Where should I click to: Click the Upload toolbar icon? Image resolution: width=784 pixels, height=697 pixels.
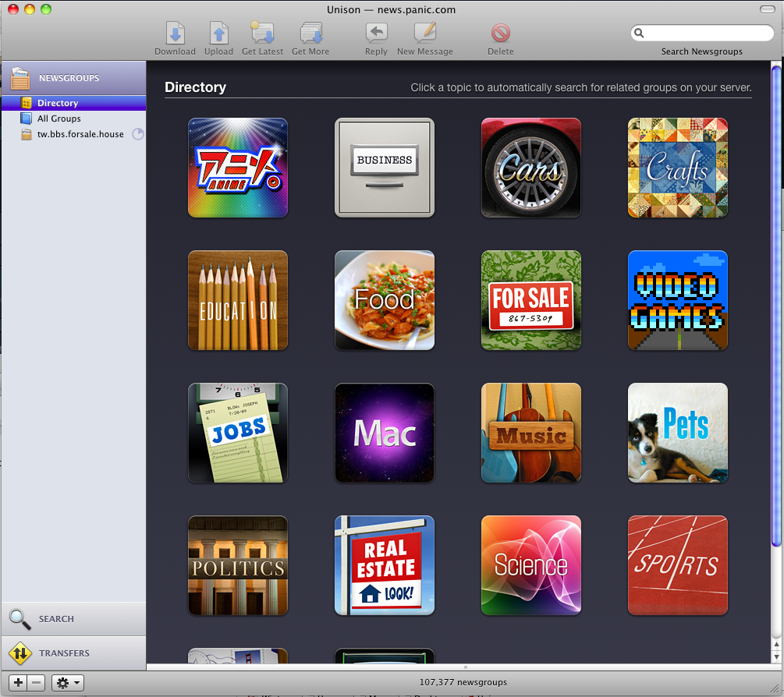pyautogui.click(x=219, y=33)
